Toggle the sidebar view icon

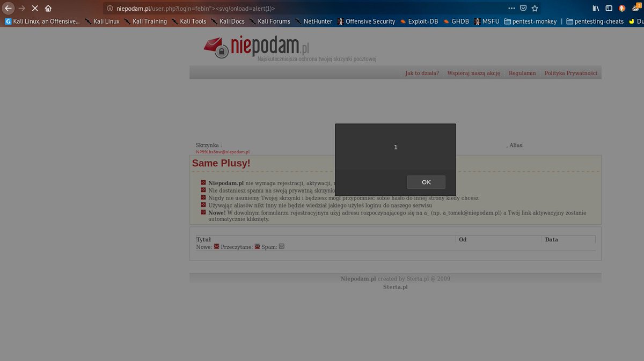pos(609,8)
